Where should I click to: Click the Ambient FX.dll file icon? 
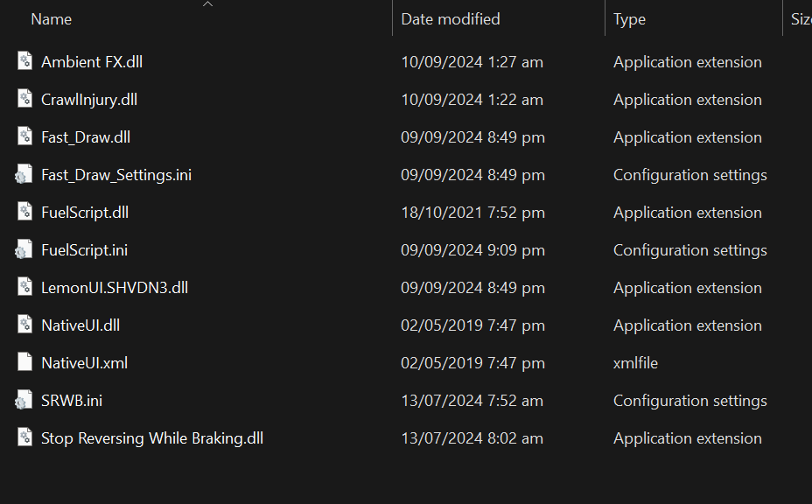coord(24,62)
